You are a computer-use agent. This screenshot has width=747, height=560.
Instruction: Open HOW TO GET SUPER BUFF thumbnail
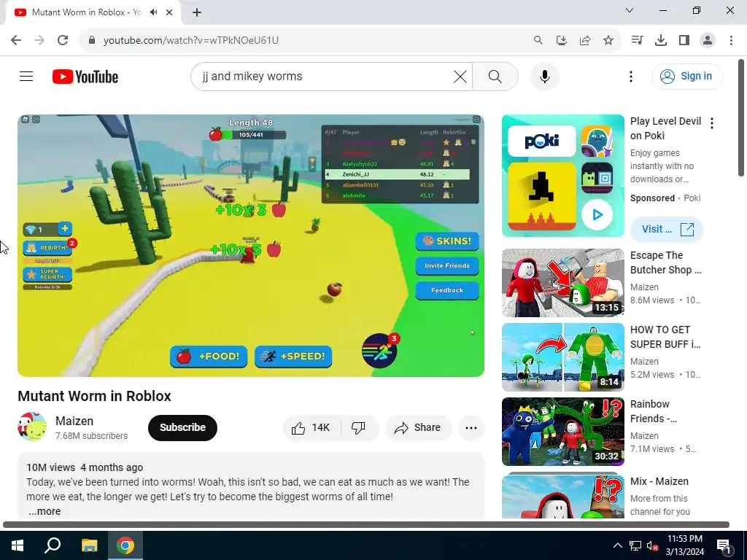tap(562, 357)
